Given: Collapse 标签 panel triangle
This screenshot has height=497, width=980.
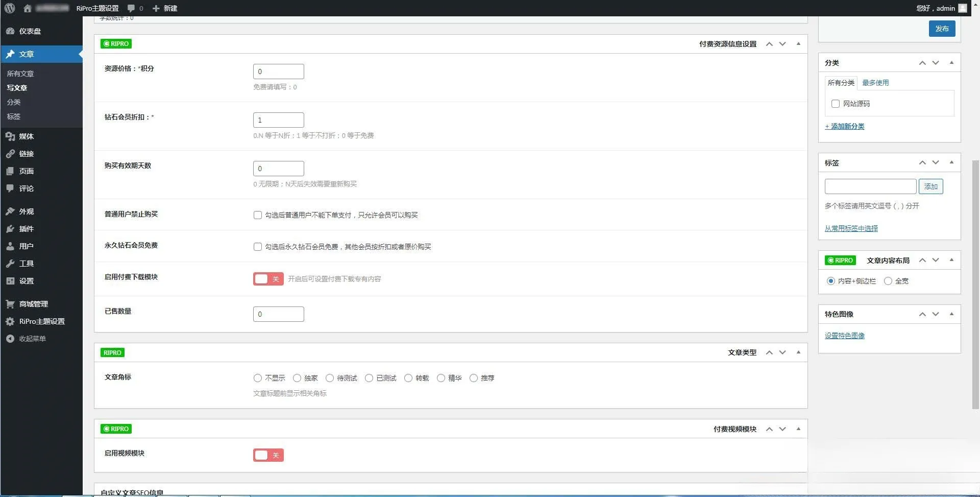Looking at the screenshot, I should pyautogui.click(x=951, y=162).
